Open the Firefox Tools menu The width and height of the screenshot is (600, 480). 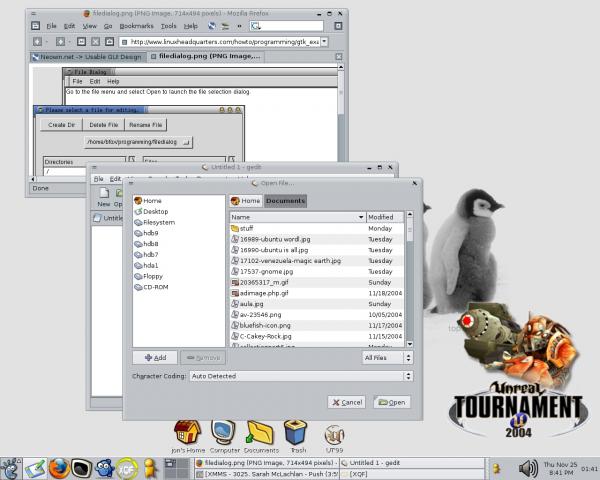click(x=168, y=26)
